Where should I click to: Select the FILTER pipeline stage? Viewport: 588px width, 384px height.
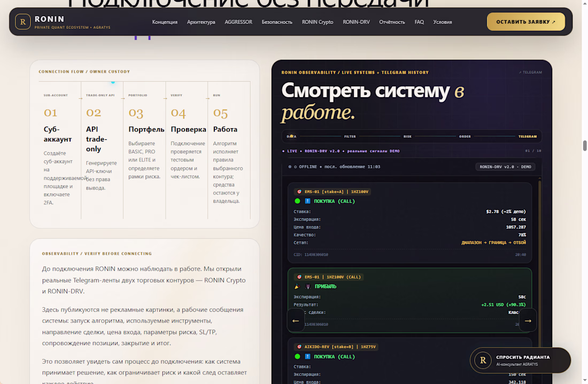coord(350,136)
